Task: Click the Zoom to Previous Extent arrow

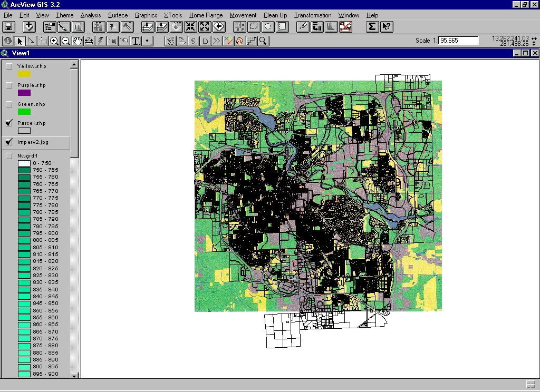Action: click(219, 27)
